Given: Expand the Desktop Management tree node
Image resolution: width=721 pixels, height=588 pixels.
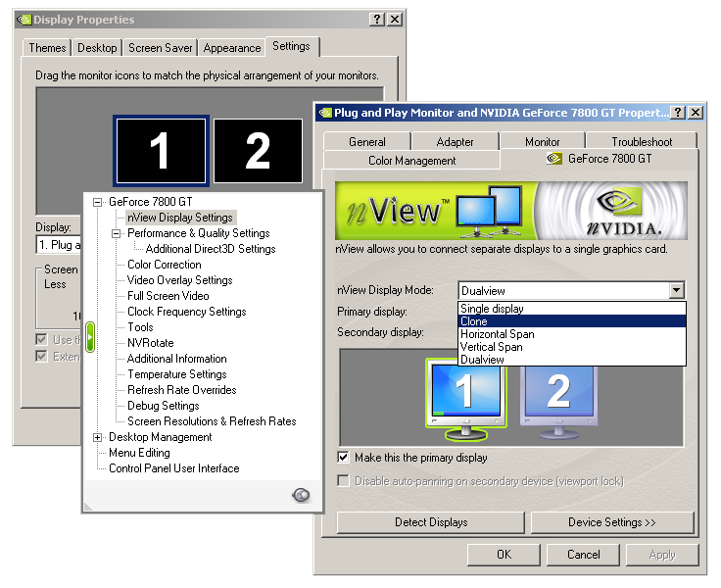Looking at the screenshot, I should [97, 437].
